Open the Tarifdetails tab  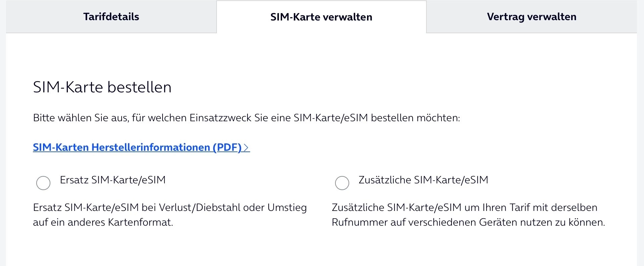pos(111,17)
